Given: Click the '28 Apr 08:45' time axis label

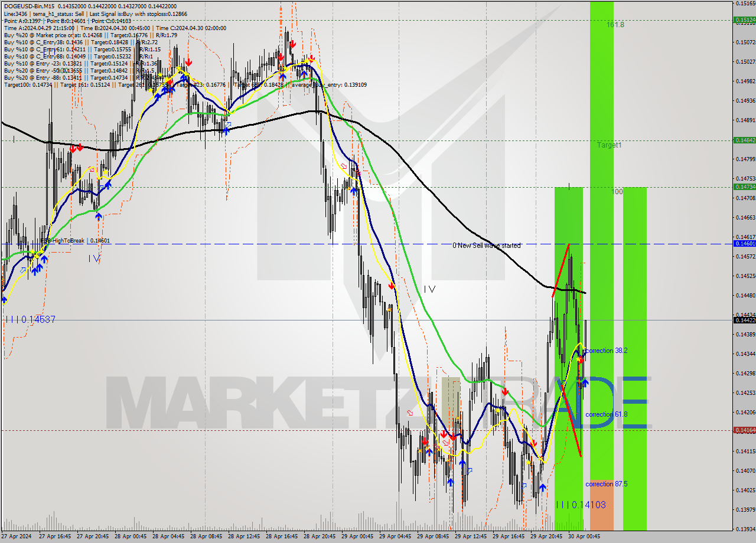Looking at the screenshot, I should click(x=206, y=537).
